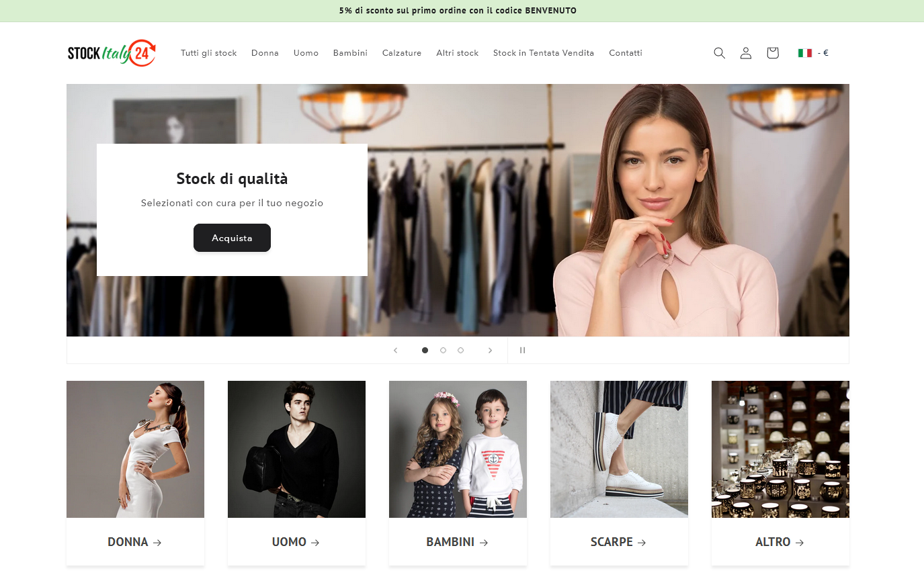Go to previous slide arrow
This screenshot has width=924, height=587.
point(396,351)
